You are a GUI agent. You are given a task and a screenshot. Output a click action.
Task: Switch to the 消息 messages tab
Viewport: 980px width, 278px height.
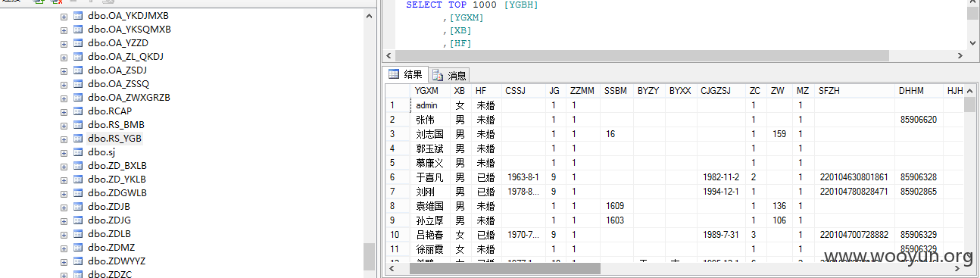point(449,75)
